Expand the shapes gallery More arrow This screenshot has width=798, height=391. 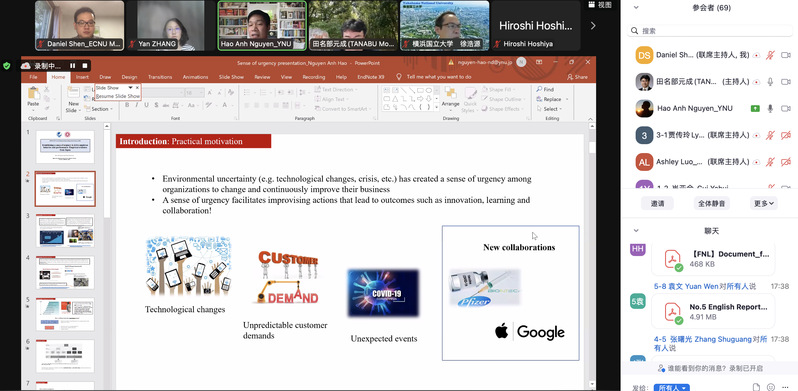pos(436,107)
